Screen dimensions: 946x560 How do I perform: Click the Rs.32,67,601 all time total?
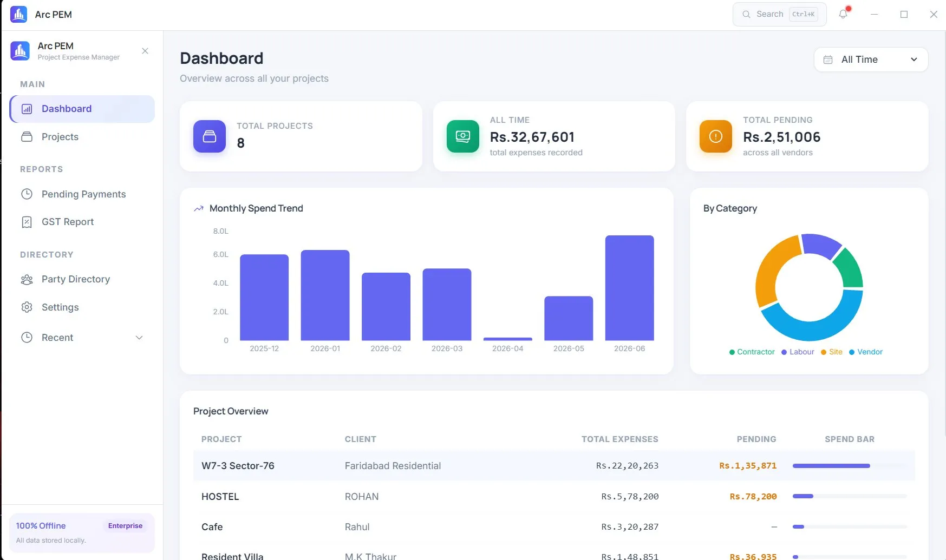tap(532, 137)
